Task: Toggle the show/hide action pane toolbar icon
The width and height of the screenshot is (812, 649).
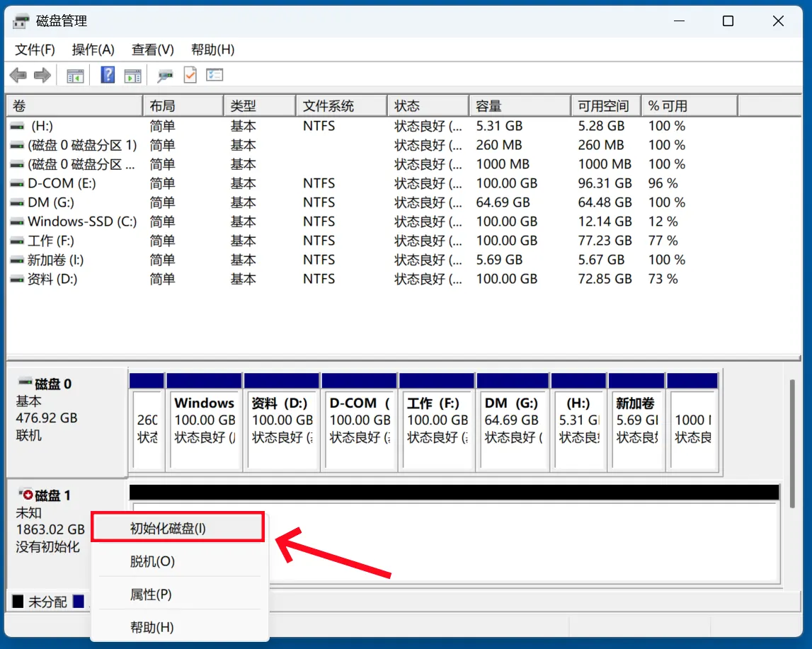Action: coord(132,76)
